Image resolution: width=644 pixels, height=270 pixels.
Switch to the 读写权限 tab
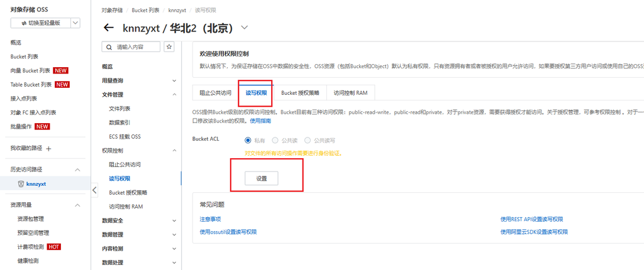(257, 93)
